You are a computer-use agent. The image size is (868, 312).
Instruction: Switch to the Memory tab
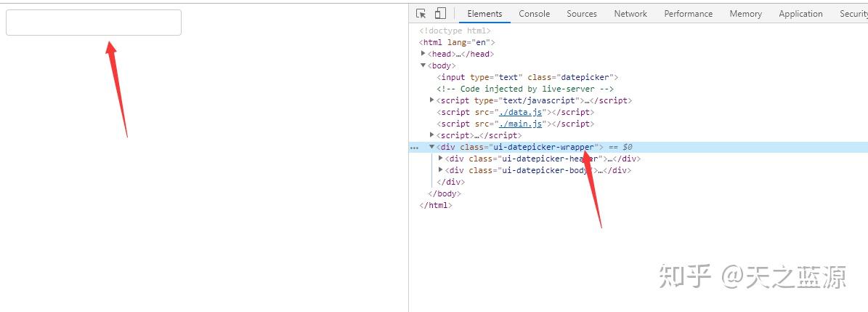(746, 14)
